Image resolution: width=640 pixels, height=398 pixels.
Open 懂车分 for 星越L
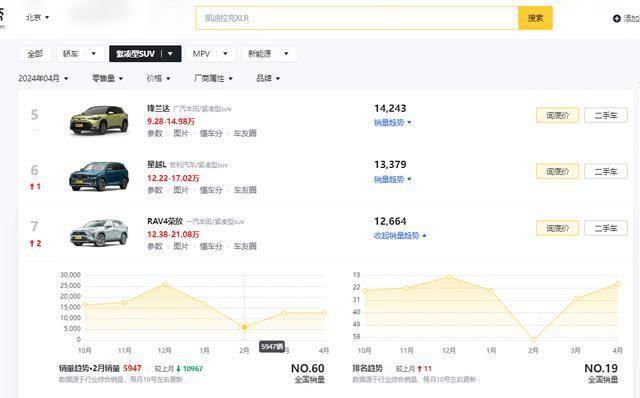click(211, 190)
